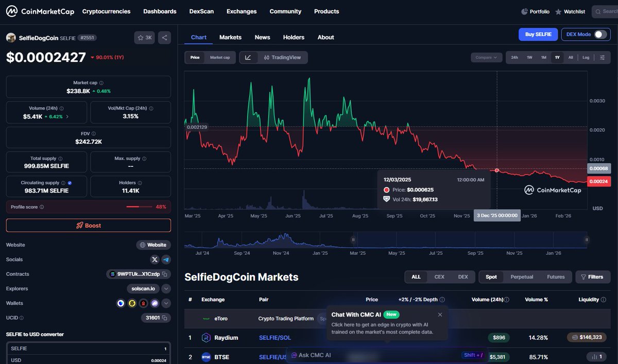The image size is (618, 364).
Task: Select the 1M chart range
Action: tap(543, 58)
